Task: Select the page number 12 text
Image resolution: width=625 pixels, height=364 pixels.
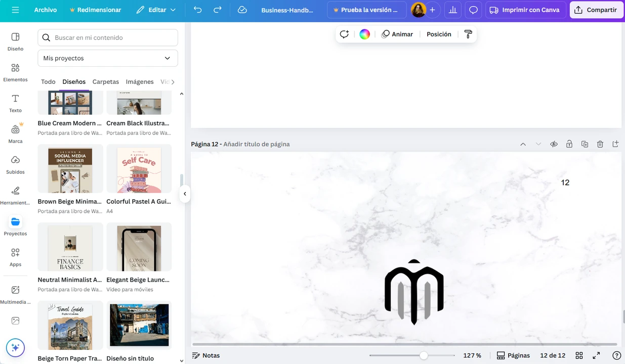Action: (565, 183)
